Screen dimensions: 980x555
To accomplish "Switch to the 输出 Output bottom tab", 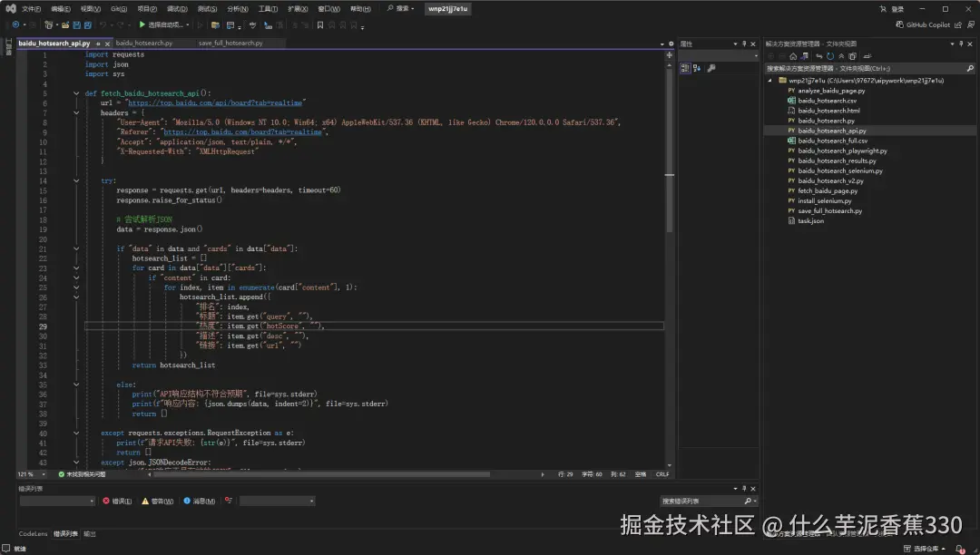I will coord(90,534).
